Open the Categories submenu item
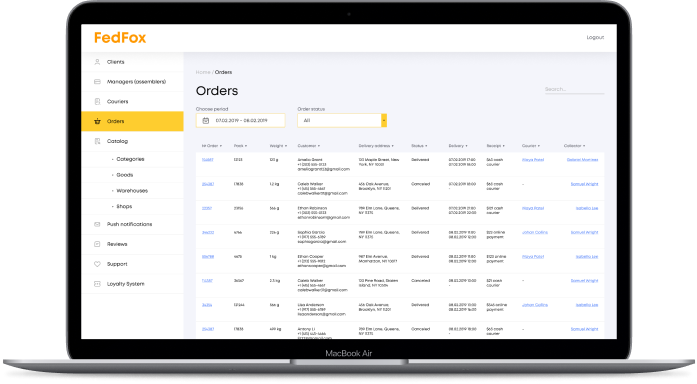 coord(130,159)
